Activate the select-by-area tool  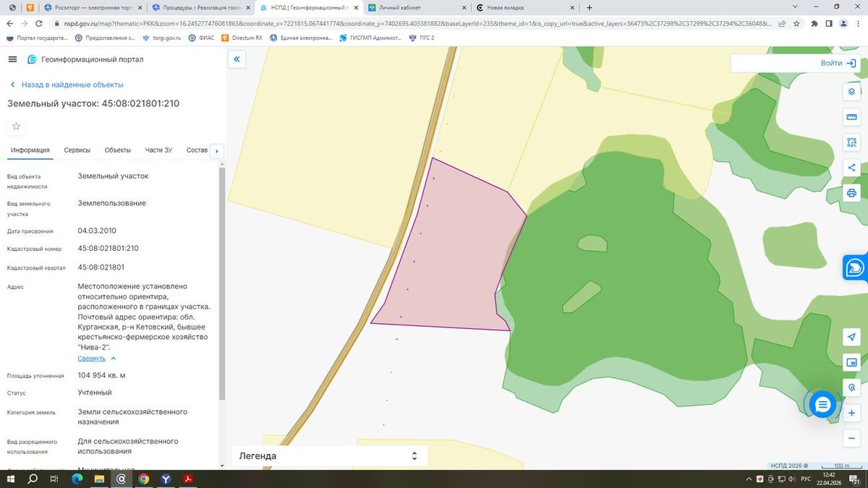pos(851,142)
